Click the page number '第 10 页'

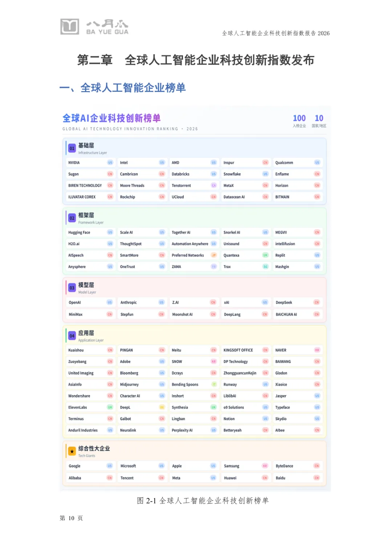point(72,518)
